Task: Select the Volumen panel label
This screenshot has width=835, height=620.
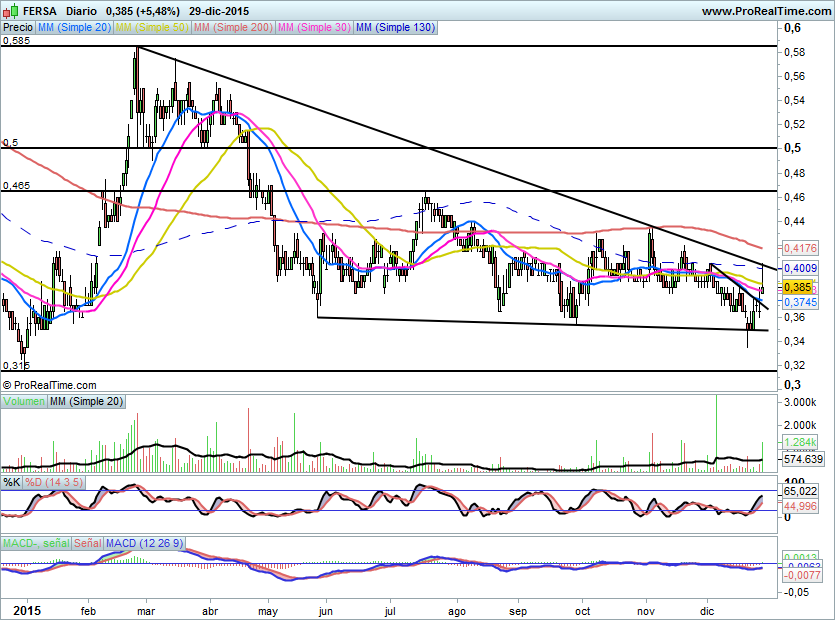Action: point(24,401)
